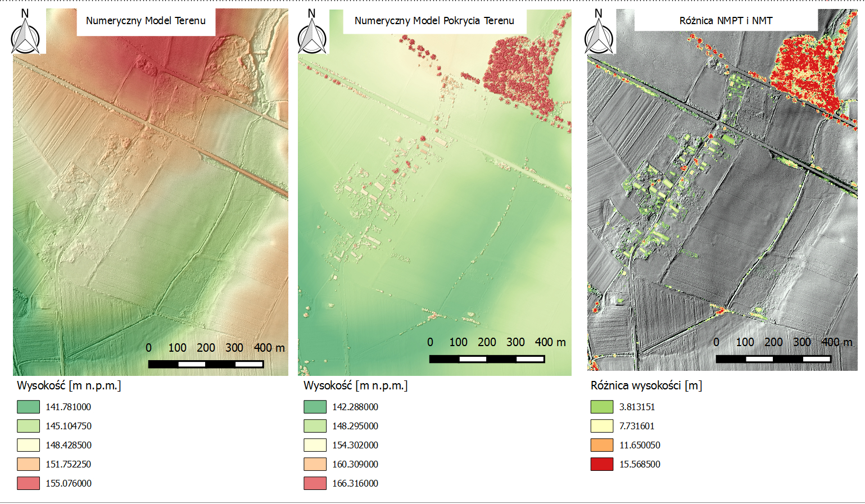The height and width of the screenshot is (504, 865).
Task: Click the 400 m label on the surface cover scale bar
Action: [550, 342]
